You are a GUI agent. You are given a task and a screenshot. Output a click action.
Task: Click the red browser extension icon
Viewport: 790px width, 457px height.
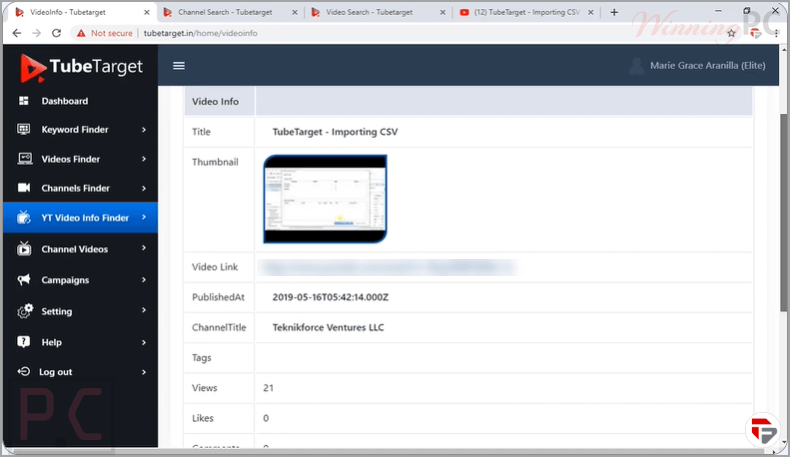(755, 33)
